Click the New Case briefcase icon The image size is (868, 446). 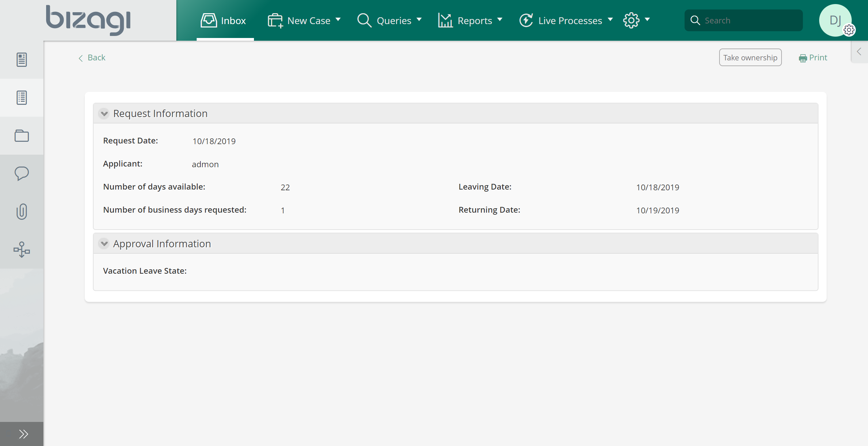point(275,21)
